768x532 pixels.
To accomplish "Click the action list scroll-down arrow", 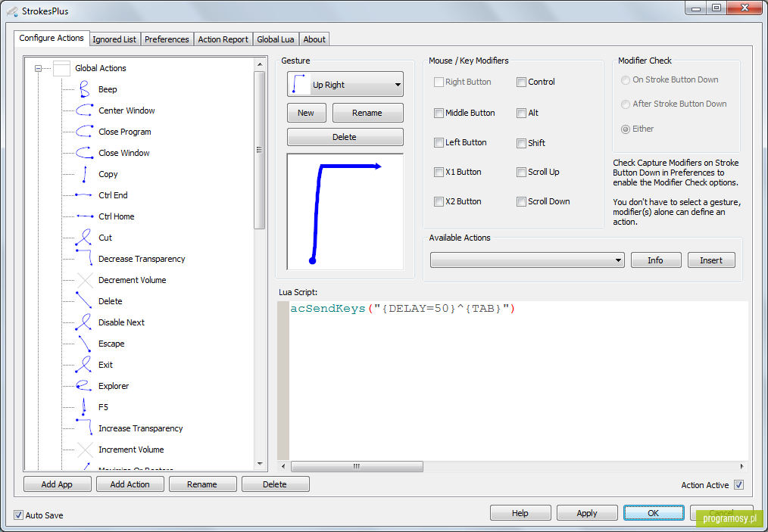I will (260, 463).
